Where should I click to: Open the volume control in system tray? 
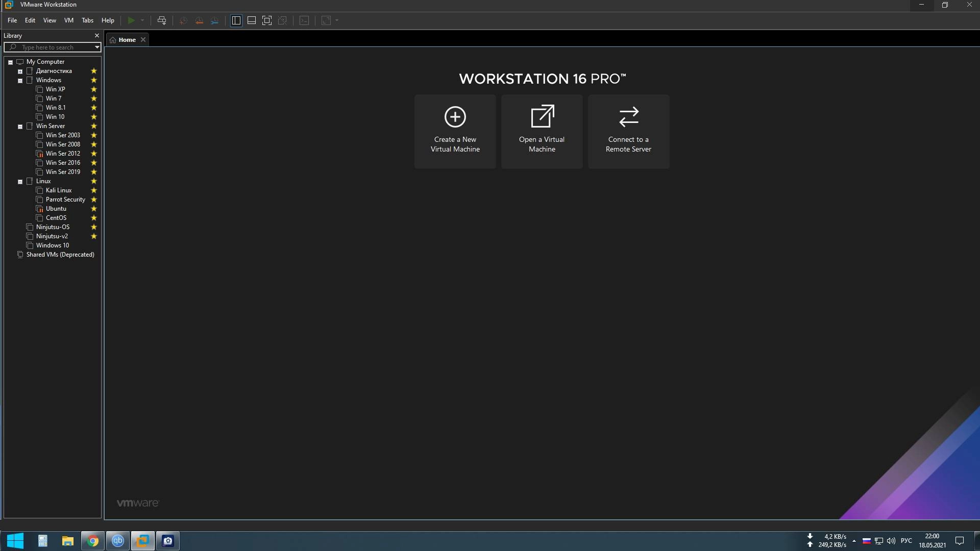[891, 541]
